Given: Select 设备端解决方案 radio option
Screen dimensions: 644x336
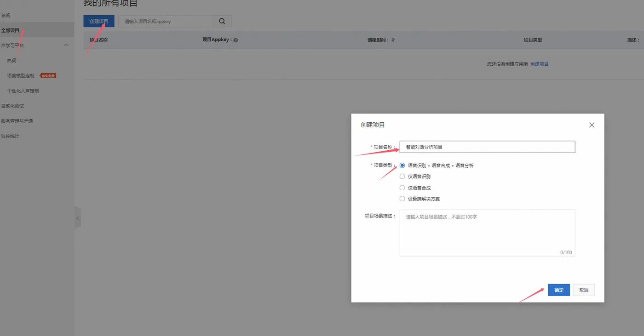Looking at the screenshot, I should [402, 199].
